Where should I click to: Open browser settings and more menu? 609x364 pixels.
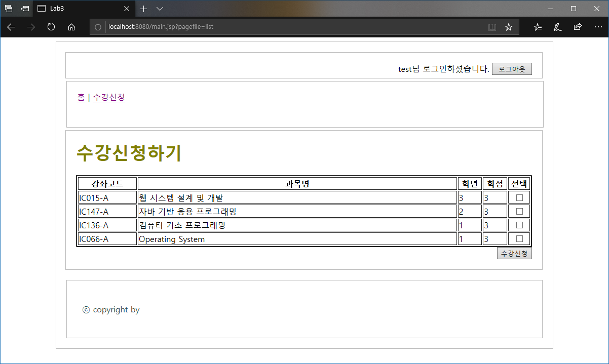click(x=598, y=27)
